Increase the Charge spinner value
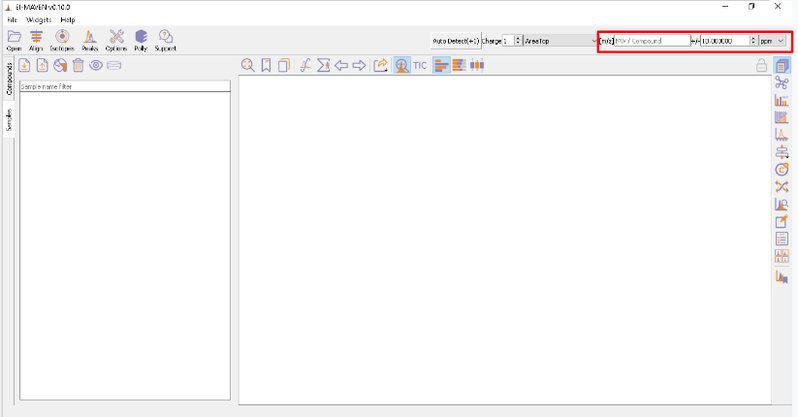 [518, 38]
